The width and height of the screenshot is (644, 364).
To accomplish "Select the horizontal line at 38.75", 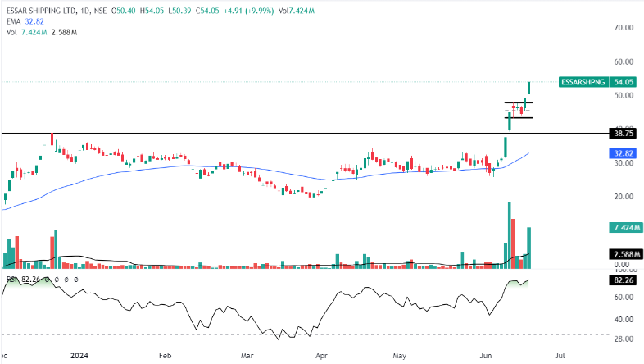I will [246, 132].
